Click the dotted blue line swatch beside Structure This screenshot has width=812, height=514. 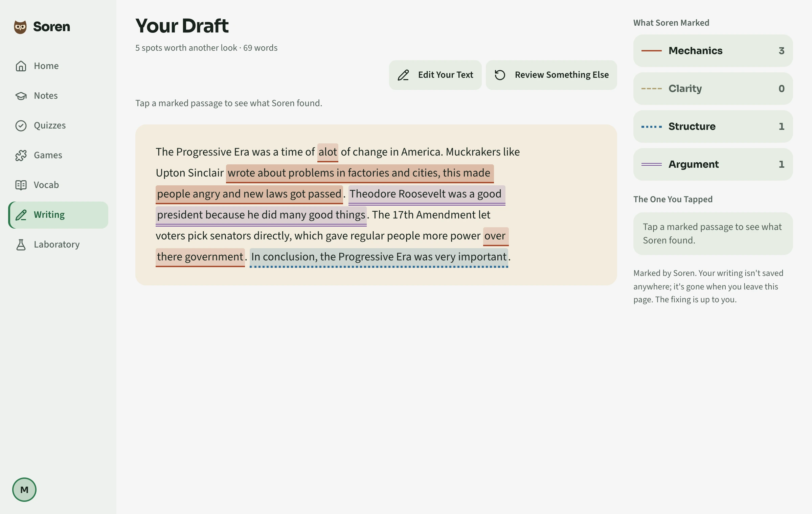652,126
